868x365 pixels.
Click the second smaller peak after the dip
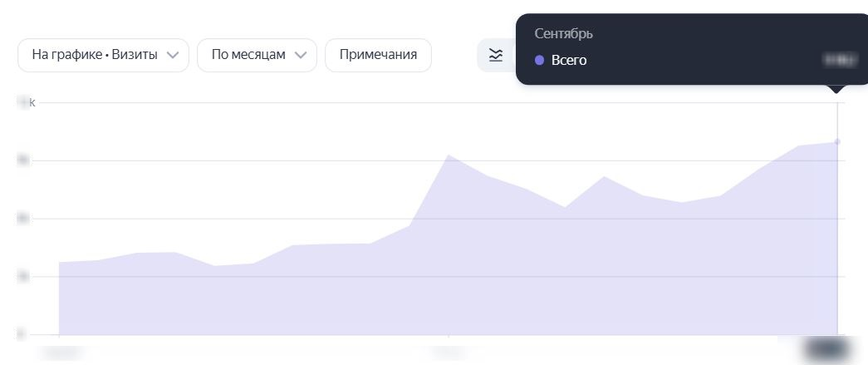pyautogui.click(x=604, y=177)
